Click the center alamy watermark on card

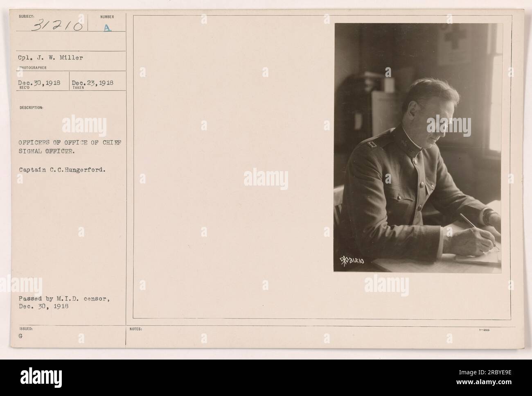266,179
